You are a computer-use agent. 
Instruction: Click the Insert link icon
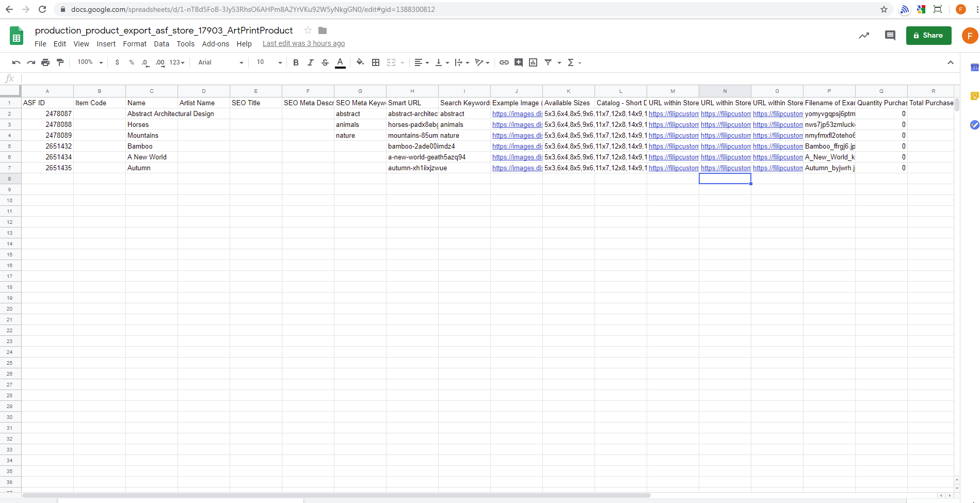click(504, 62)
